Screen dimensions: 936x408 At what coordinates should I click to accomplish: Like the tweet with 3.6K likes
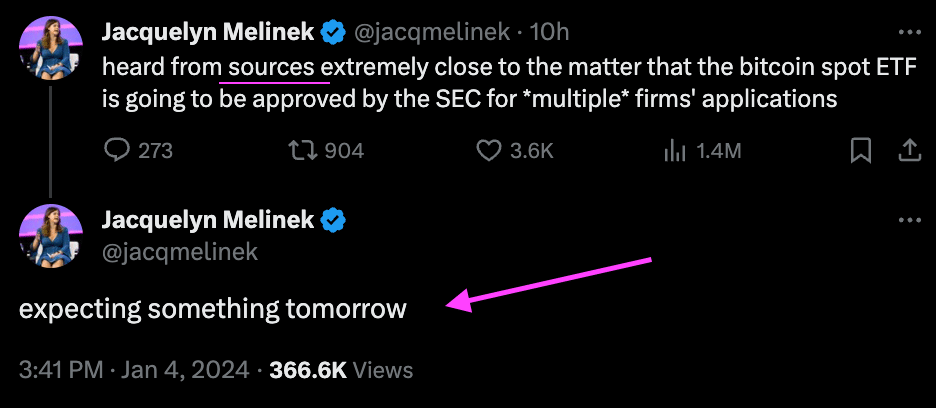click(x=488, y=151)
